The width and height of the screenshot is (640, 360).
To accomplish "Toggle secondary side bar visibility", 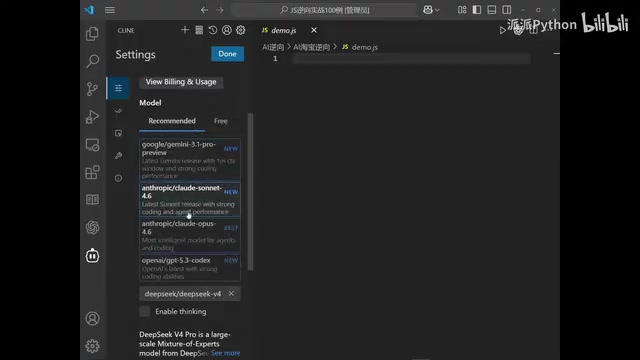I will coord(507,10).
